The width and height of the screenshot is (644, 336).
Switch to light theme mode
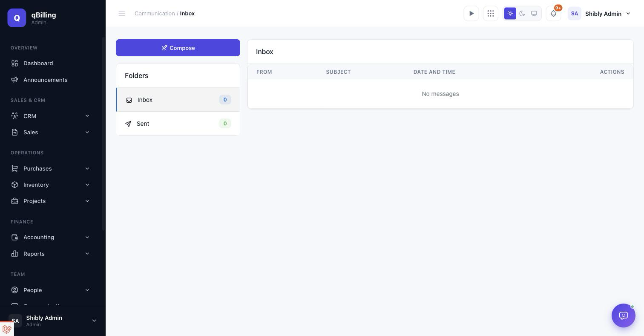tap(510, 14)
